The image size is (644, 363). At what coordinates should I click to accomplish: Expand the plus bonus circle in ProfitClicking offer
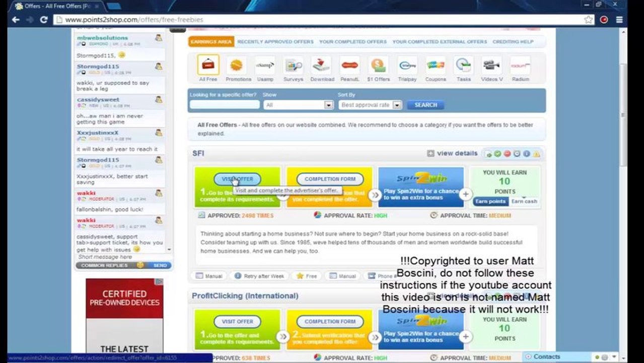click(466, 336)
